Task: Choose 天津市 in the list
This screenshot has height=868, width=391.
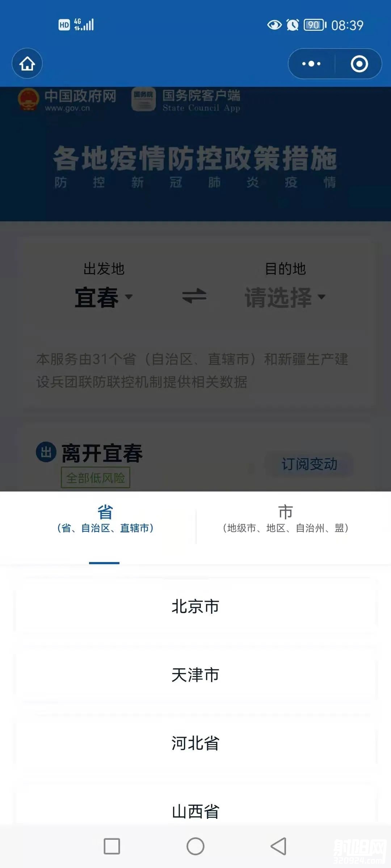Action: 195,675
